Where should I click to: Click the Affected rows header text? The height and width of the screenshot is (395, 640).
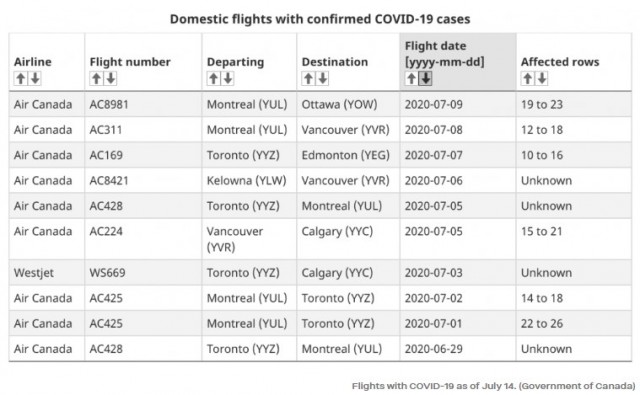click(x=560, y=62)
